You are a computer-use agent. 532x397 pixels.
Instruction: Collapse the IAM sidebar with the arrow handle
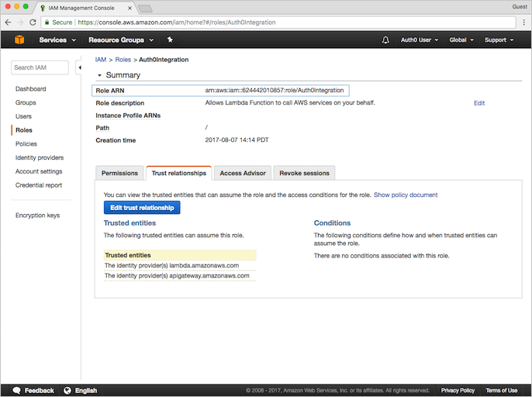79,67
